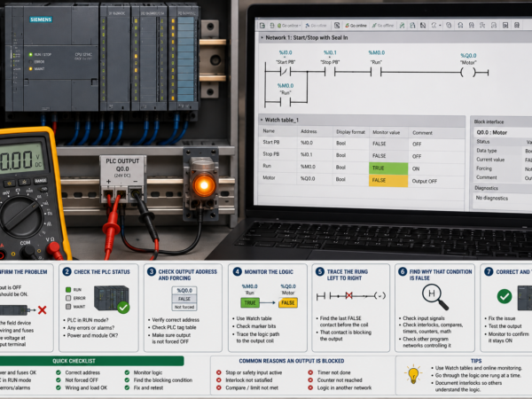Click the %M0.0 address cell in the watch table
The width and height of the screenshot is (532, 399).
308,167
